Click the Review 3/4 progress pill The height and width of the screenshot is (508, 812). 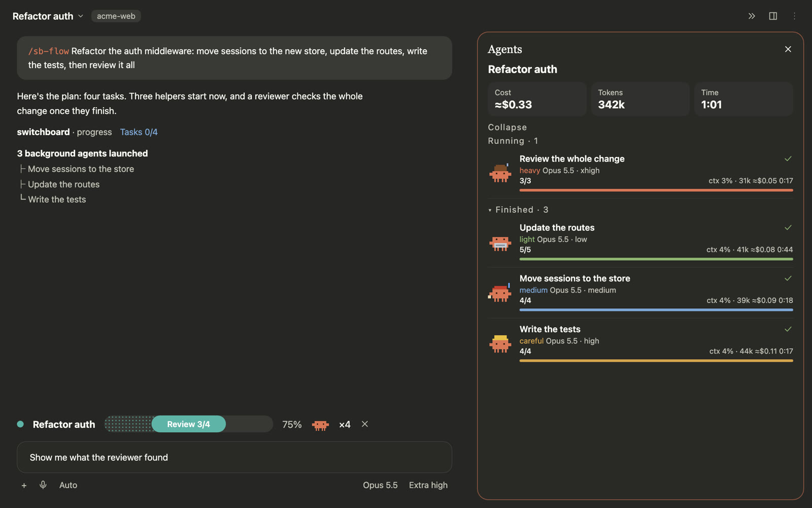point(189,424)
